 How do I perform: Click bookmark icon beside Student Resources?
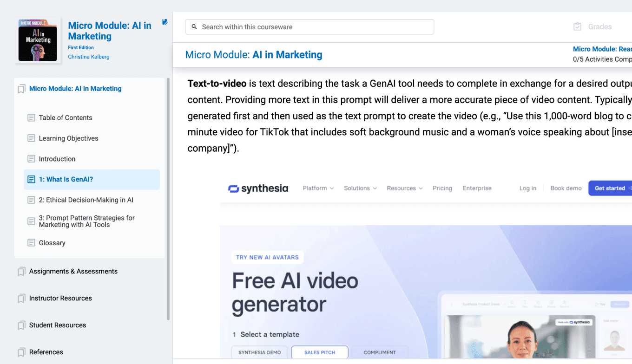(21, 325)
